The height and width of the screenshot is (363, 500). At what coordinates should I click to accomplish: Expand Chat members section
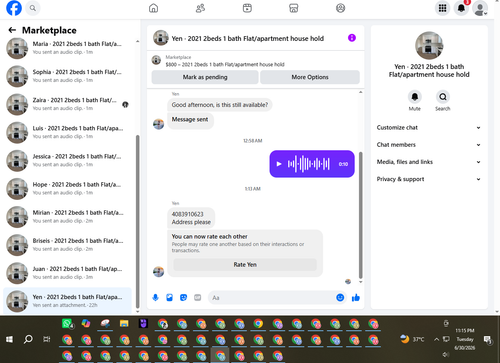click(x=429, y=145)
